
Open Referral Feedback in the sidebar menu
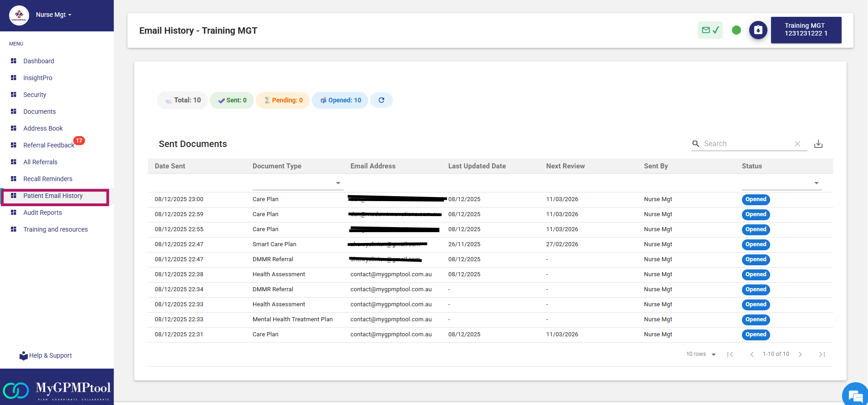[49, 145]
